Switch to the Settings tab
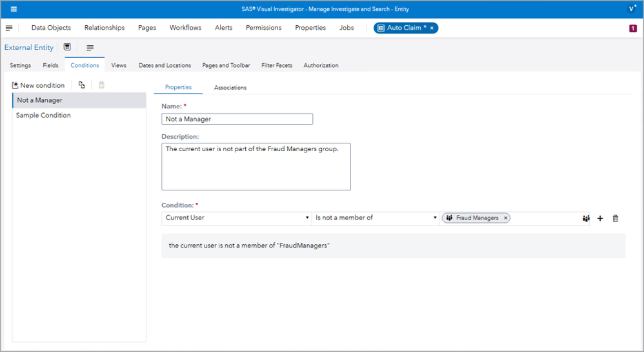Screen dimensions: 644x352 tap(20, 65)
